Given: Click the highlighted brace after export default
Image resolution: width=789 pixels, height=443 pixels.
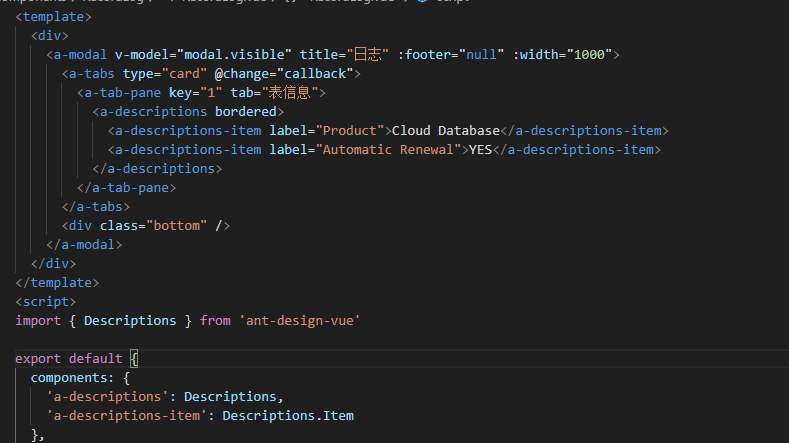Looking at the screenshot, I should tap(134, 358).
